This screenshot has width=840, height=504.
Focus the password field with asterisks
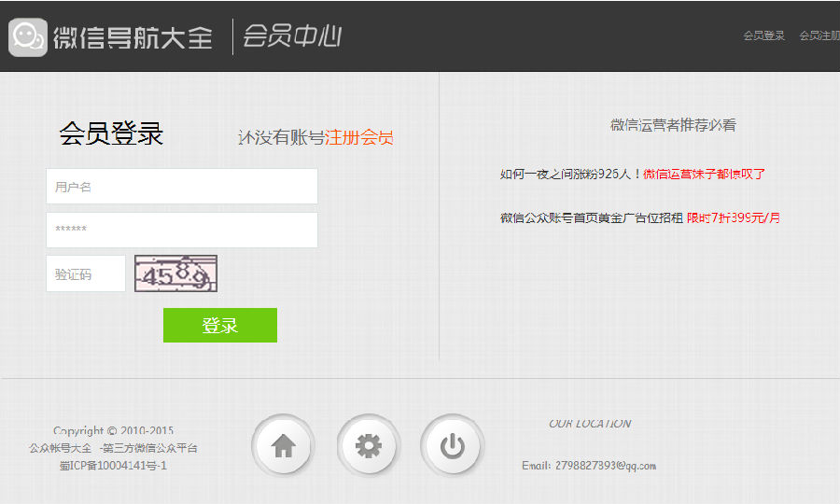[182, 230]
